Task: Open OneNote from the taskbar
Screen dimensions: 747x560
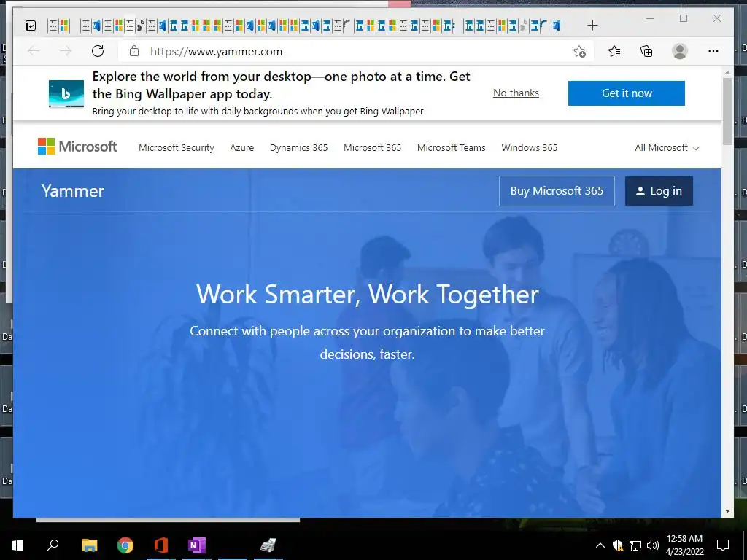Action: [197, 545]
